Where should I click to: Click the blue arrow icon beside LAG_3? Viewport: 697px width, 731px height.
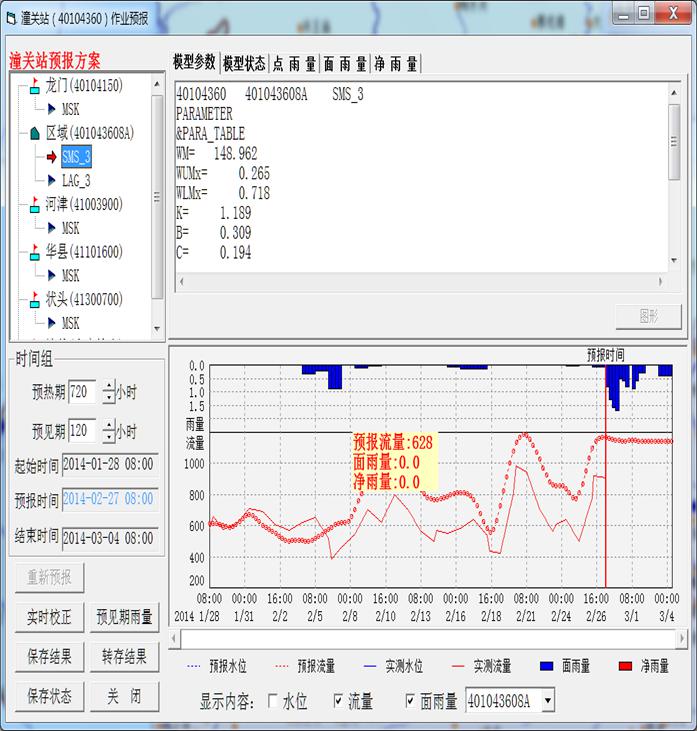tap(51, 180)
